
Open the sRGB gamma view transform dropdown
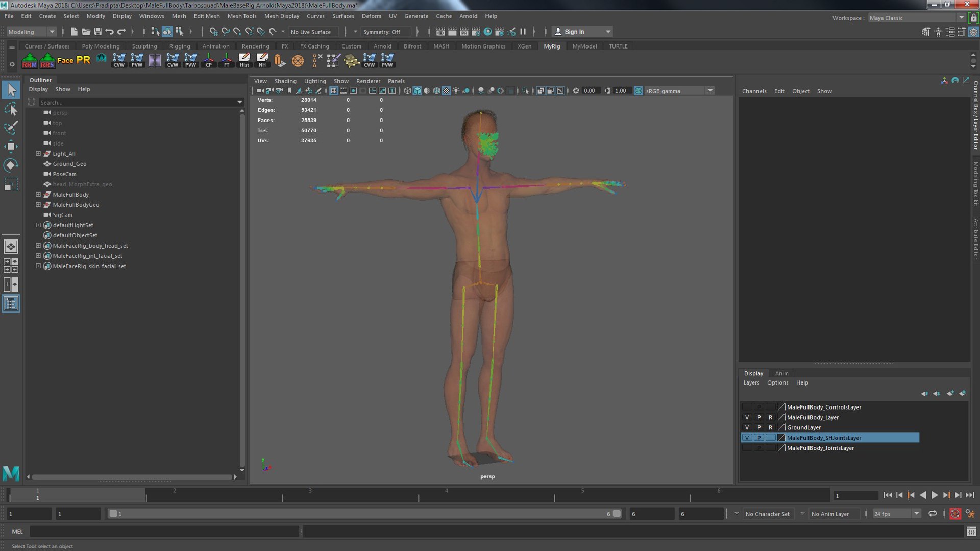pos(679,91)
